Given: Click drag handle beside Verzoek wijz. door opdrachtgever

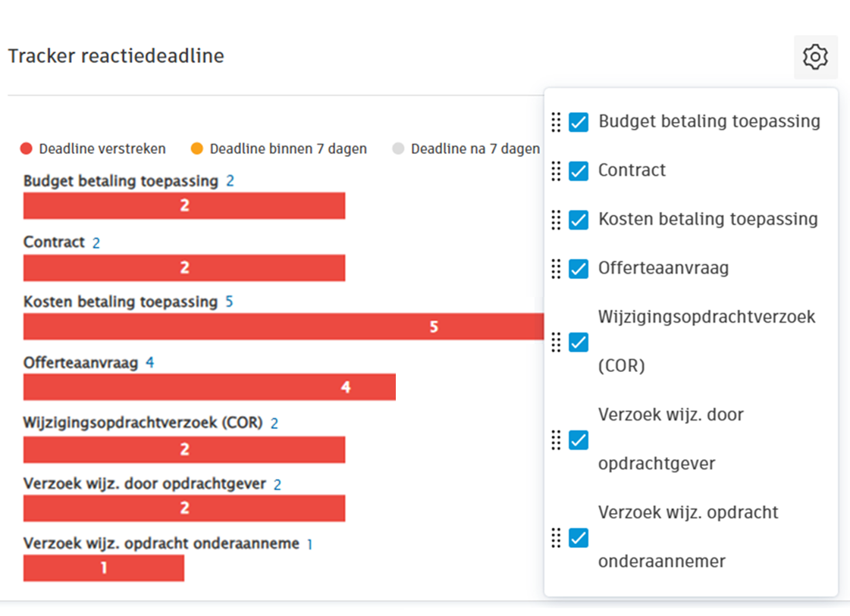Looking at the screenshot, I should click(556, 439).
